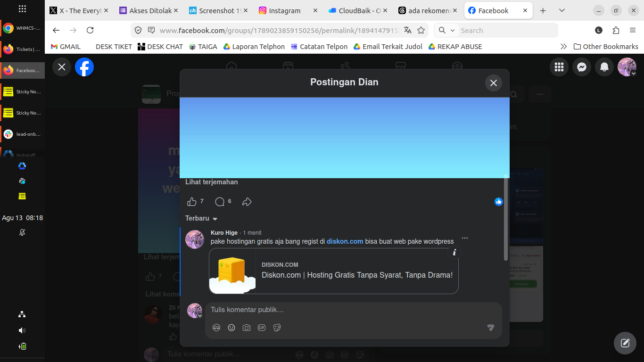
Task: Expand the search engine selector
Action: click(446, 30)
